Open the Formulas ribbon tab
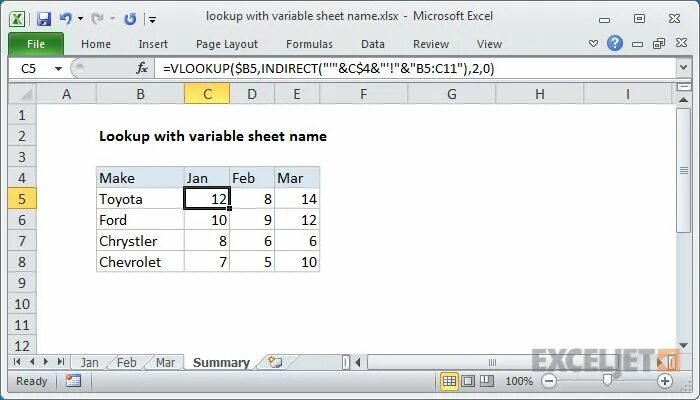The image size is (700, 400). (309, 44)
